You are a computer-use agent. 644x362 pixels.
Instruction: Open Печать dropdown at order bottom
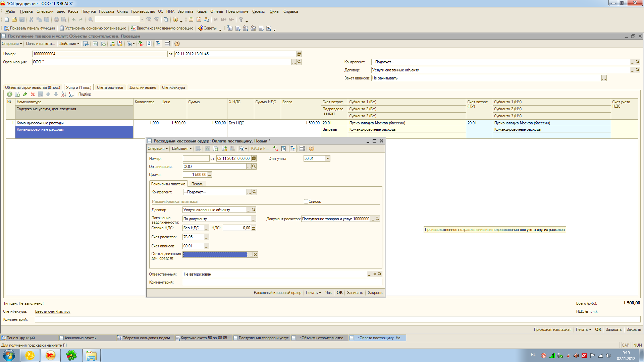[313, 293]
